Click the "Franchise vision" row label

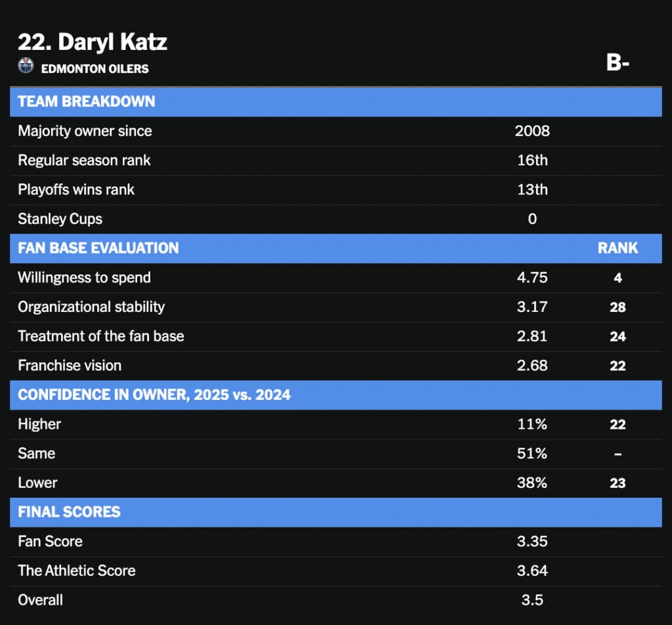[x=70, y=366]
